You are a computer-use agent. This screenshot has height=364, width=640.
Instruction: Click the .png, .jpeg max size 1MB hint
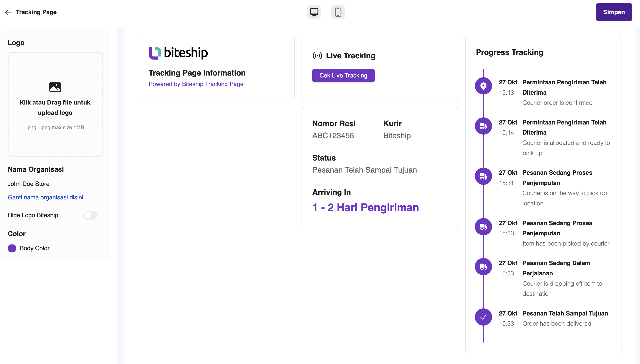(55, 127)
